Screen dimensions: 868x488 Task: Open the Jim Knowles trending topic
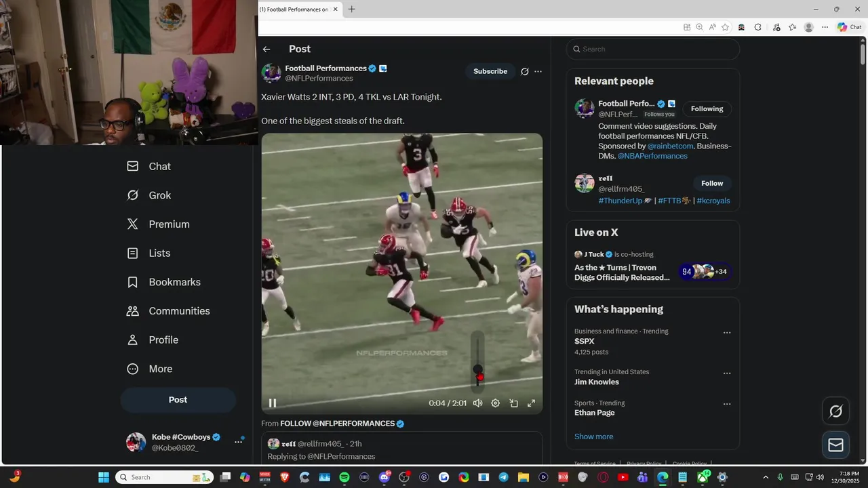(x=597, y=382)
